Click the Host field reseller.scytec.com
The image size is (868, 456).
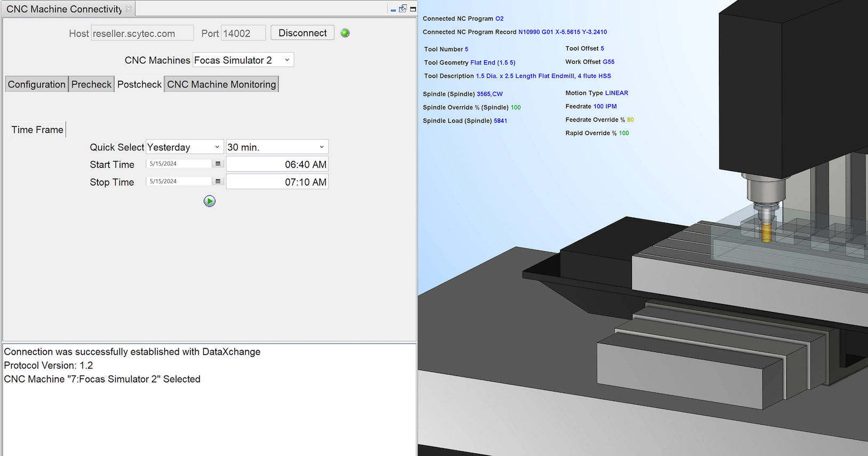142,33
